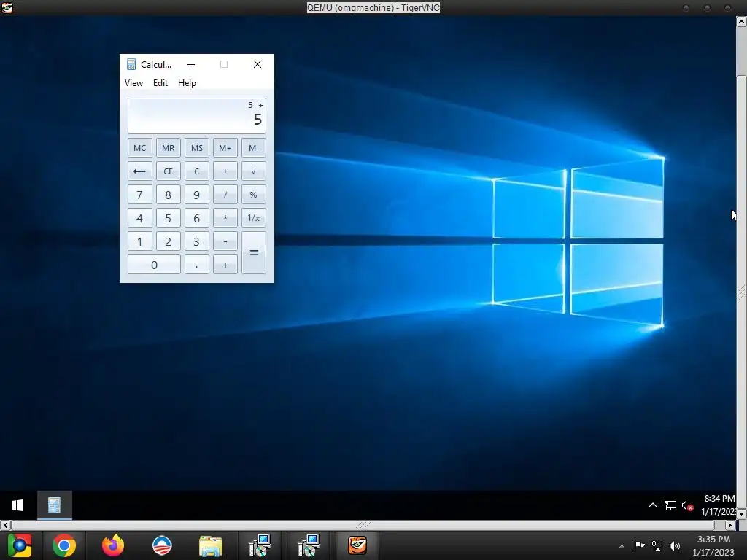Click the plus-minus sign button
Viewport: 747px width, 560px height.
225,171
